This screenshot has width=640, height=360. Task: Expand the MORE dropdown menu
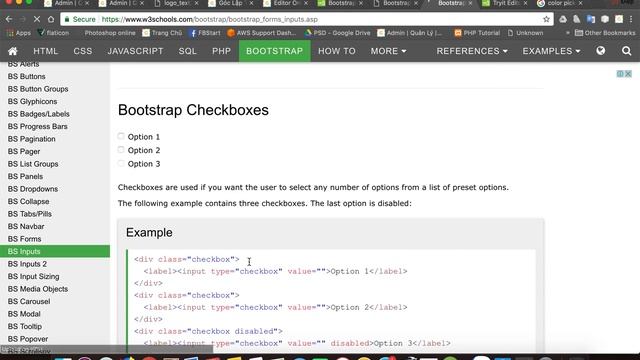pyautogui.click(x=388, y=51)
